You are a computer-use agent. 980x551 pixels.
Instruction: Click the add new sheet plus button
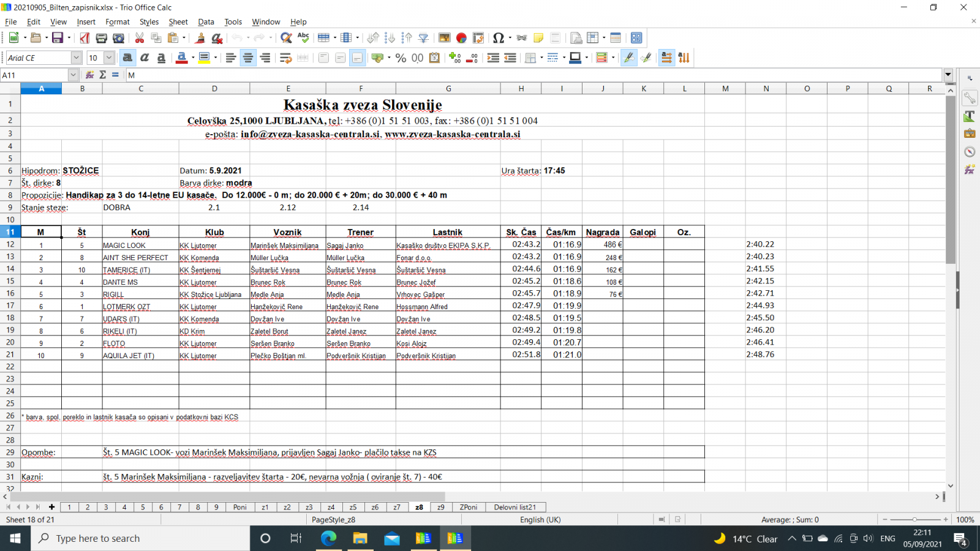(x=51, y=507)
